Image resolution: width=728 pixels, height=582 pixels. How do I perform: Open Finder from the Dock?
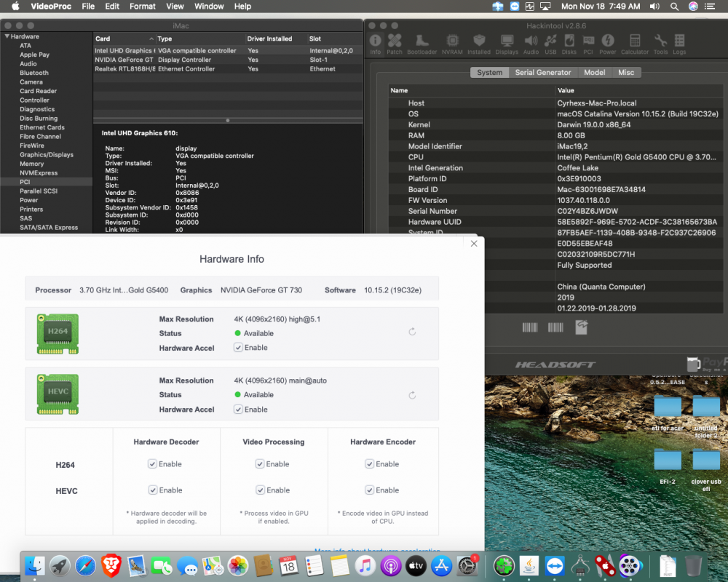point(35,566)
